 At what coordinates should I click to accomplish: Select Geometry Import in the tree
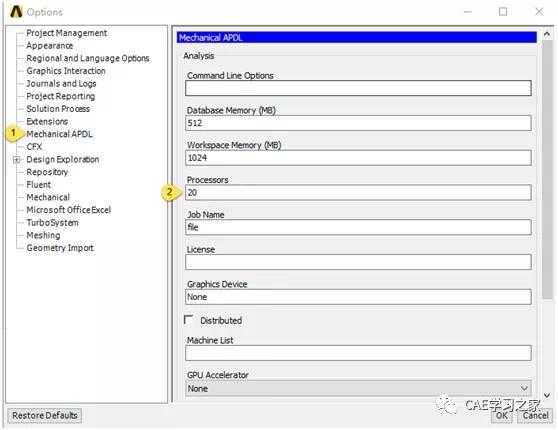coord(60,248)
